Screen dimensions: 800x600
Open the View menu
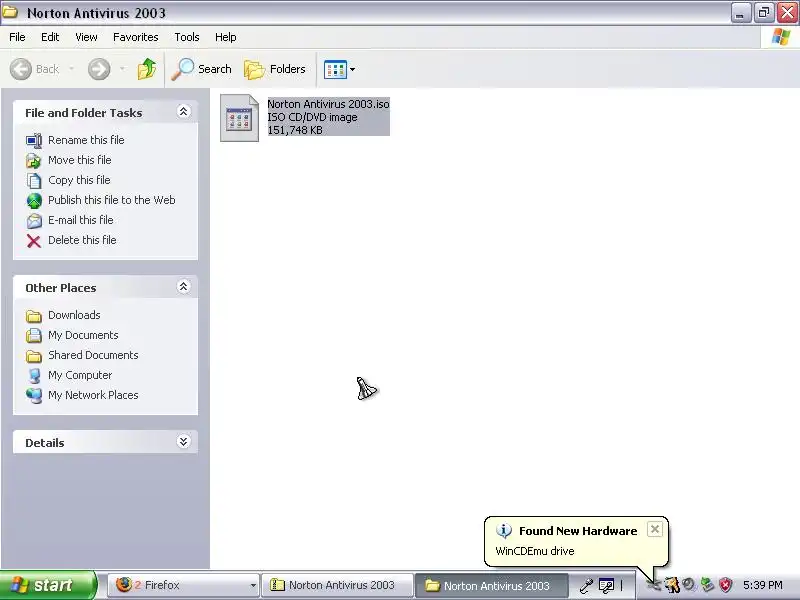click(86, 37)
